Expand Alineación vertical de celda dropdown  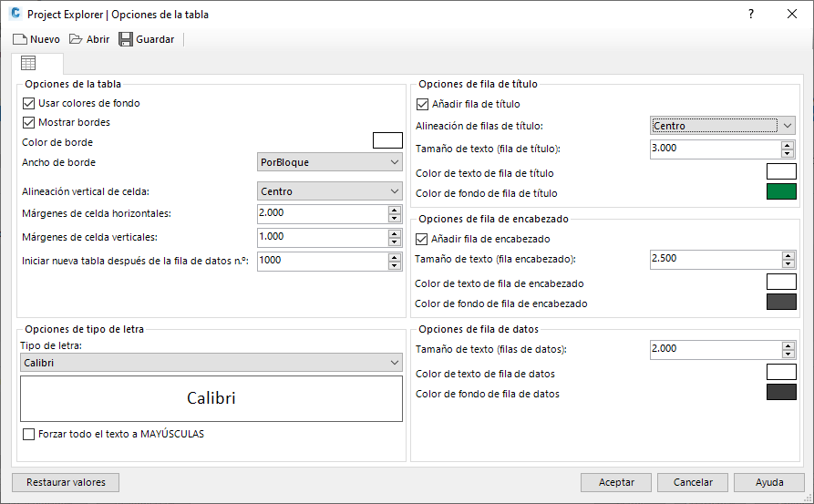point(330,191)
